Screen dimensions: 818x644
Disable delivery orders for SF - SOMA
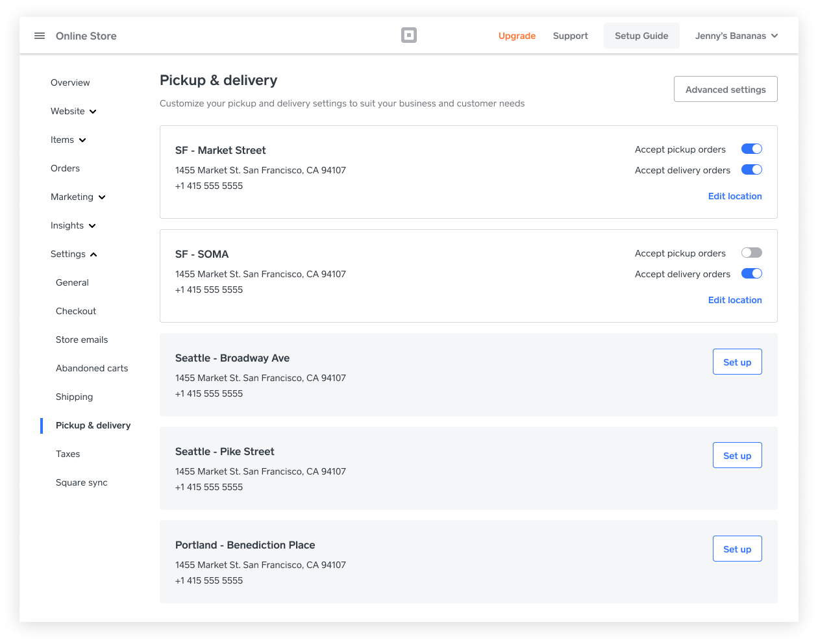coord(752,273)
